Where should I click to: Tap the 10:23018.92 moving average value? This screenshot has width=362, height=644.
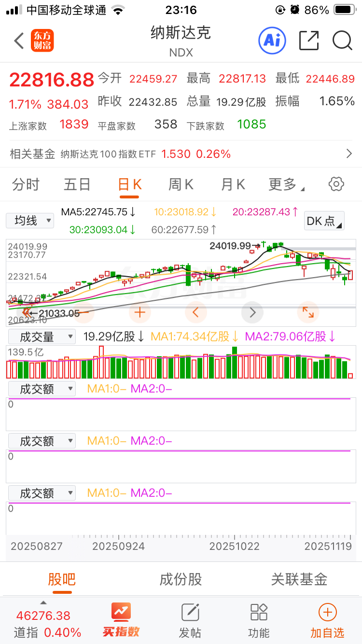pos(185,211)
